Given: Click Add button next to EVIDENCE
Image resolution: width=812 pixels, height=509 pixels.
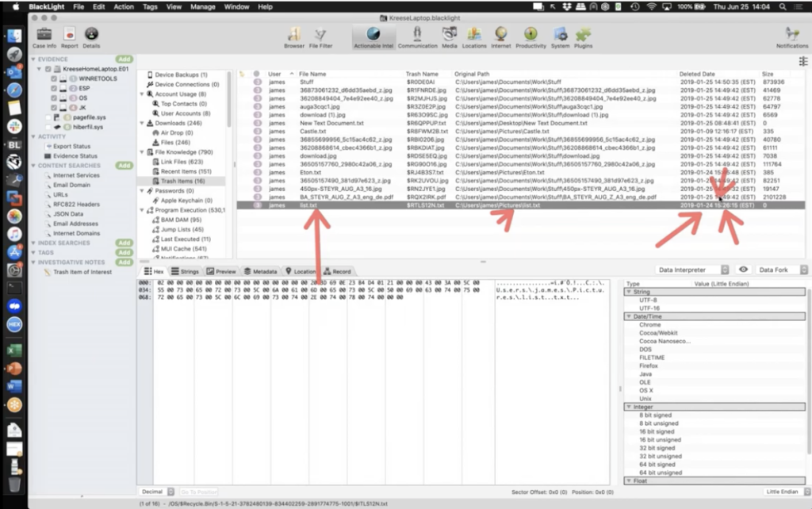Looking at the screenshot, I should point(124,59).
